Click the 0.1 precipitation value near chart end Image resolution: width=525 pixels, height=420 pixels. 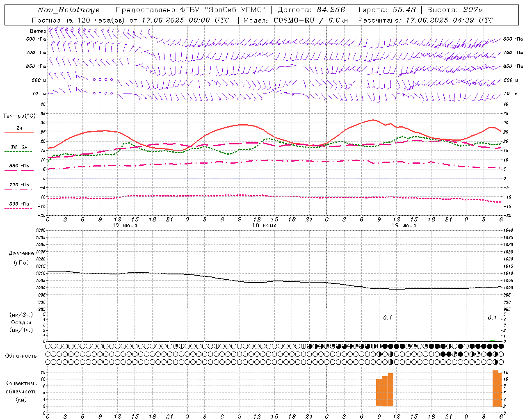pos(492,317)
